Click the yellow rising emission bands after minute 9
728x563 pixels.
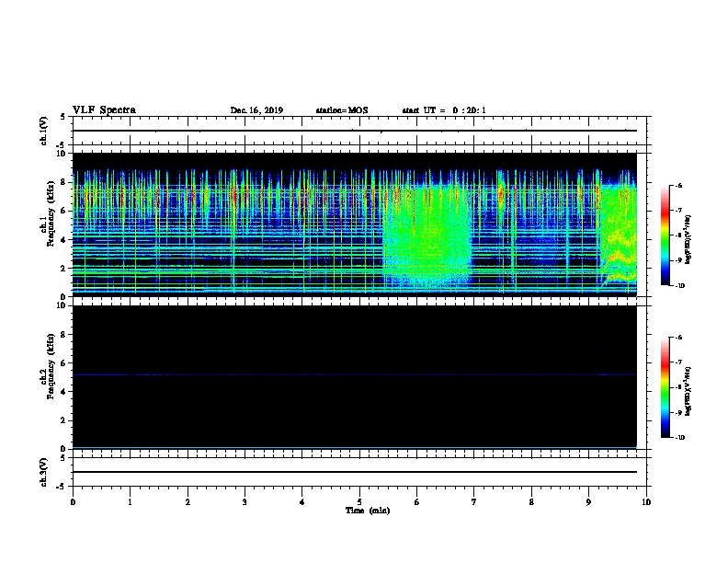pyautogui.click(x=619, y=258)
